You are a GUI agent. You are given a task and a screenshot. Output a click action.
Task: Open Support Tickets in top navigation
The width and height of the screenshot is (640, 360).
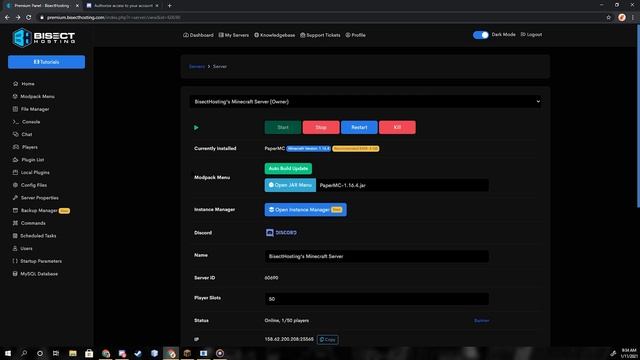pyautogui.click(x=320, y=35)
